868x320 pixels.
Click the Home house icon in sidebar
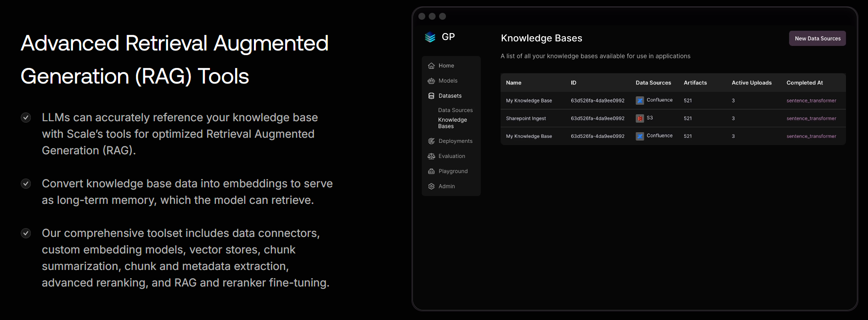[431, 66]
